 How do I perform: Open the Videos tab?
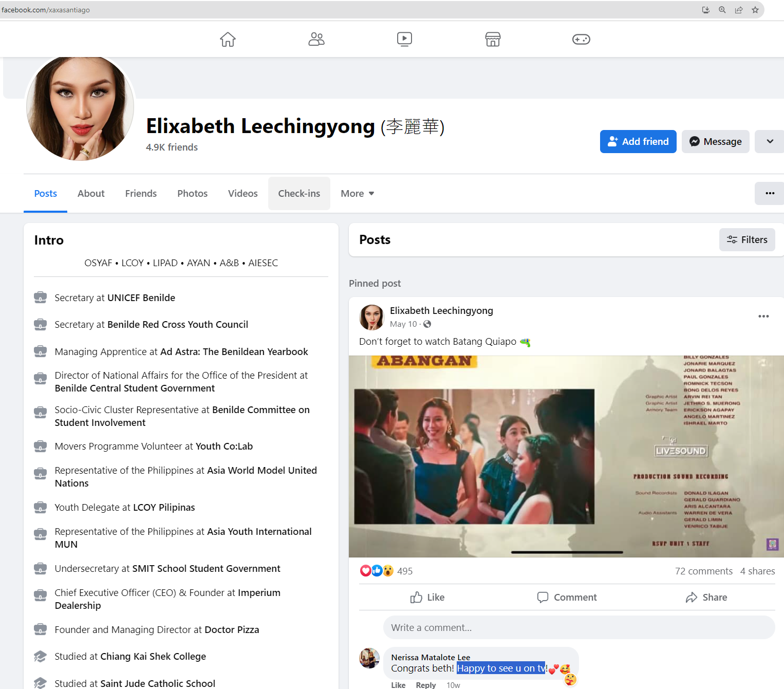pyautogui.click(x=243, y=193)
